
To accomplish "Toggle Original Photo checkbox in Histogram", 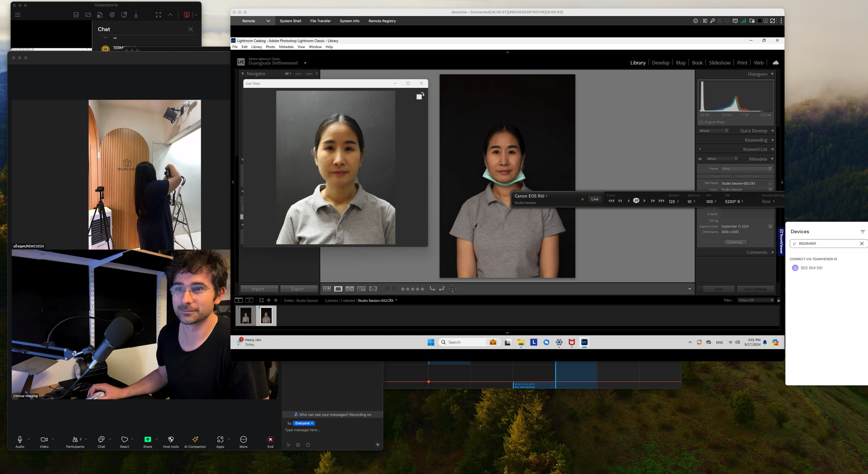I will click(x=701, y=122).
